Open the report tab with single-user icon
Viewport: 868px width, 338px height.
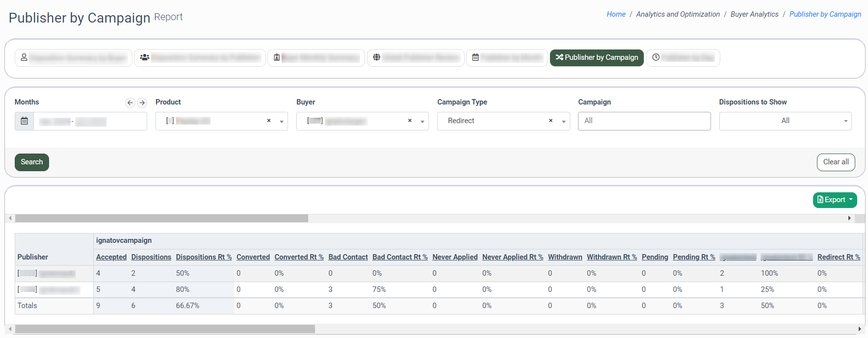coord(73,58)
